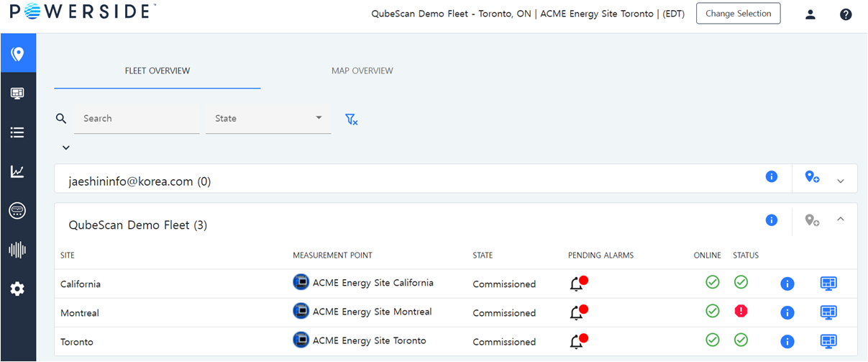868x362 pixels.
Task: Expand the jaeshininfo@korea.com fleet
Action: 841,181
